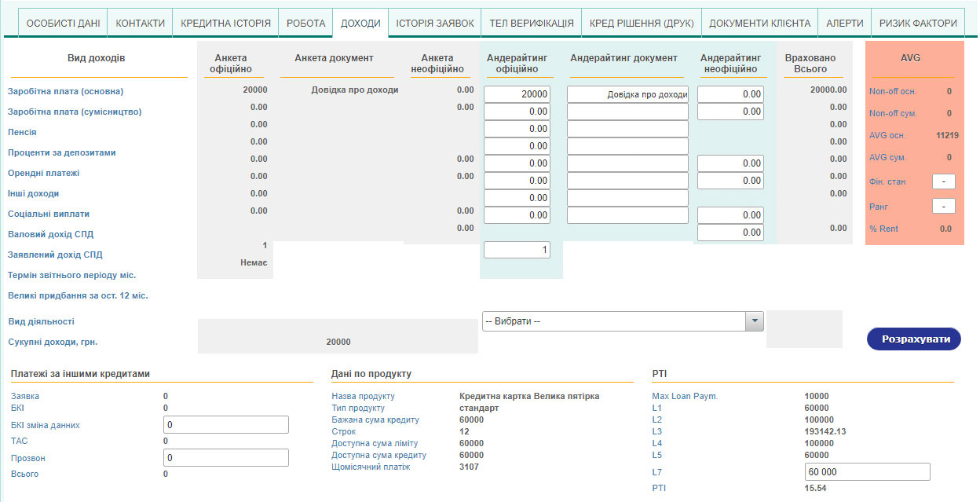Click the Прозвон input field
The width and height of the screenshot is (980, 502).
(225, 457)
